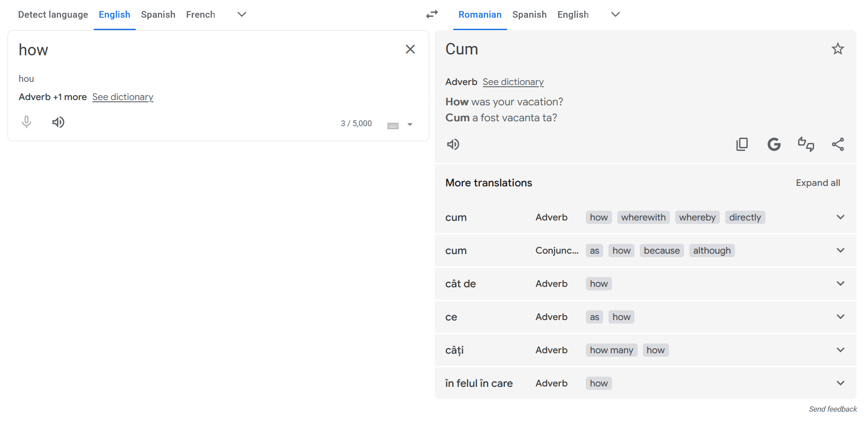Click into the source text field 'how'
Screen dimensions: 868x432
(x=33, y=50)
